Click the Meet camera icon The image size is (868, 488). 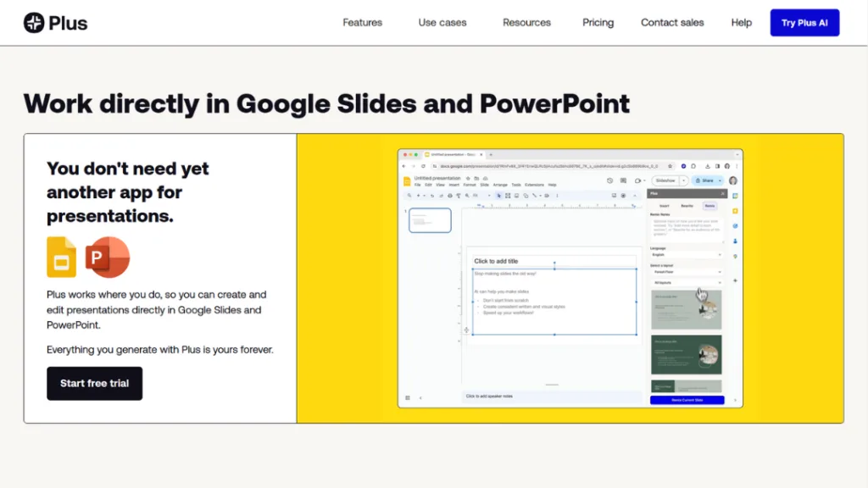point(638,181)
